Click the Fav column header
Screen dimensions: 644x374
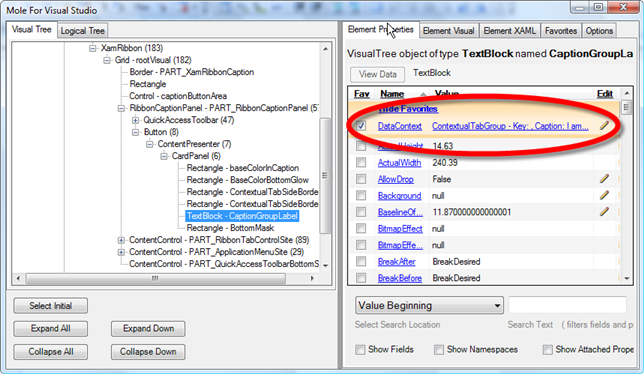coord(361,94)
